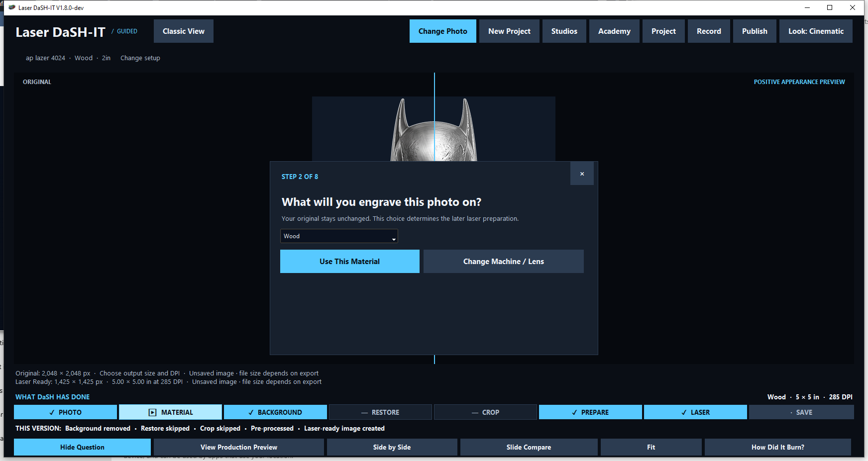Confirm with Use This Material button

pos(349,261)
